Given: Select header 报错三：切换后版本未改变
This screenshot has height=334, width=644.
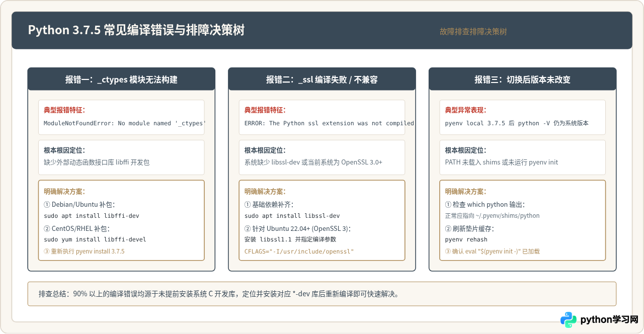Looking at the screenshot, I should 522,79.
